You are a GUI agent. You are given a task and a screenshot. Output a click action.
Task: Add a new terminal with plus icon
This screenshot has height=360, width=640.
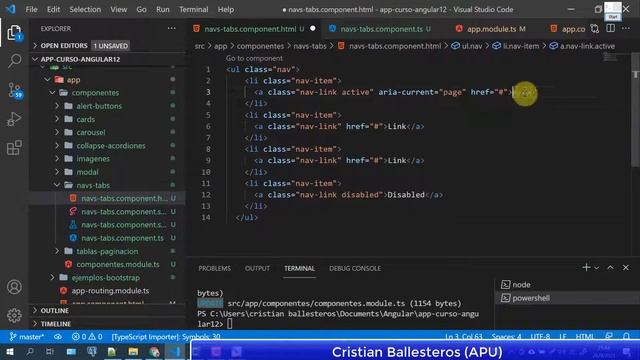pyautogui.click(x=586, y=268)
